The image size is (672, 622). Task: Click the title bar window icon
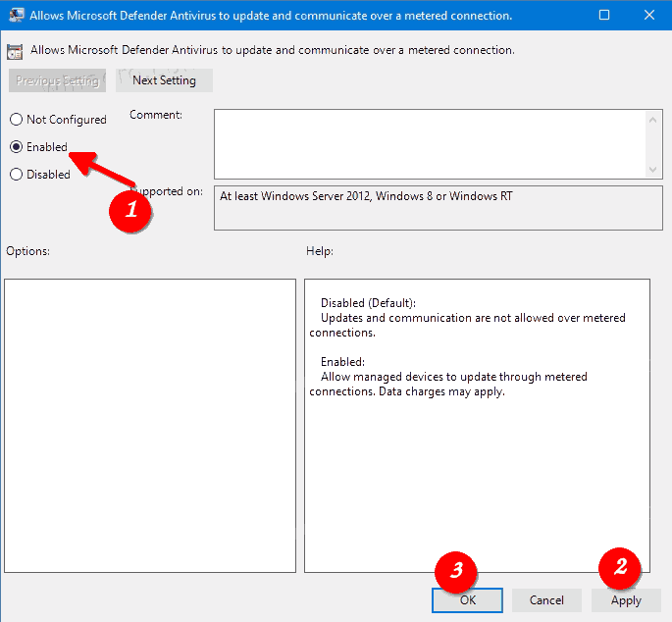[x=17, y=15]
